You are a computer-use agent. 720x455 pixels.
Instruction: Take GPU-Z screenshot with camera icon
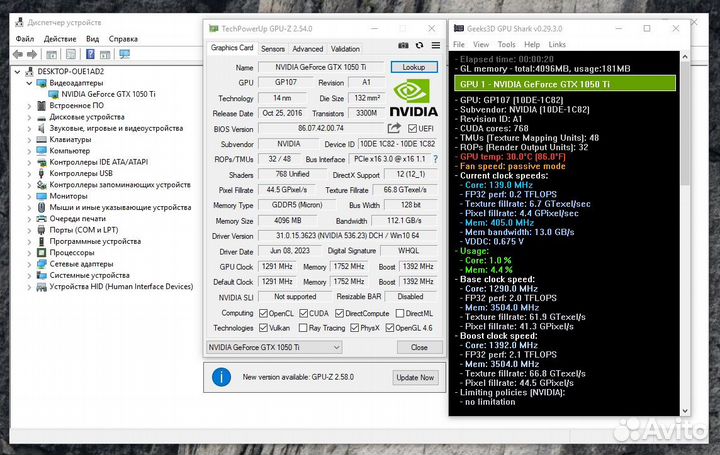[x=403, y=45]
